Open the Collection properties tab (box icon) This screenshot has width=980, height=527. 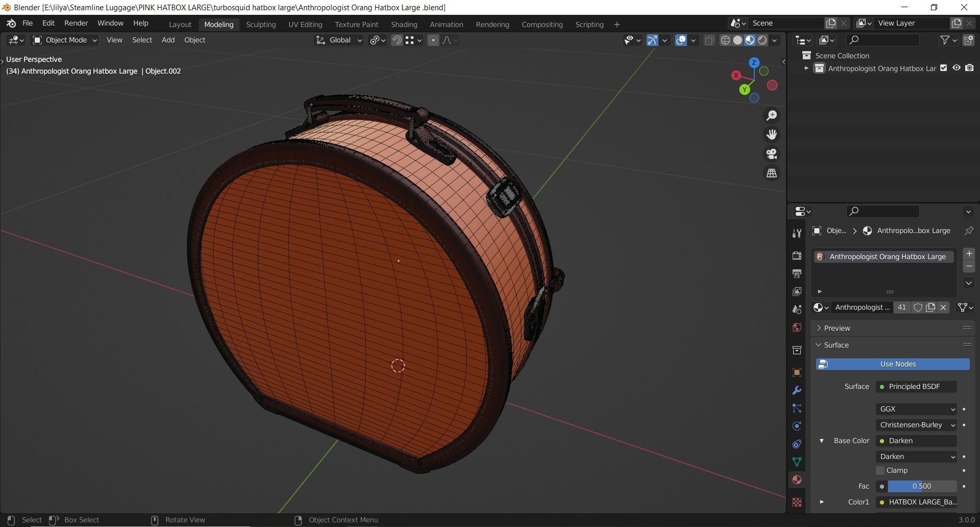(797, 350)
